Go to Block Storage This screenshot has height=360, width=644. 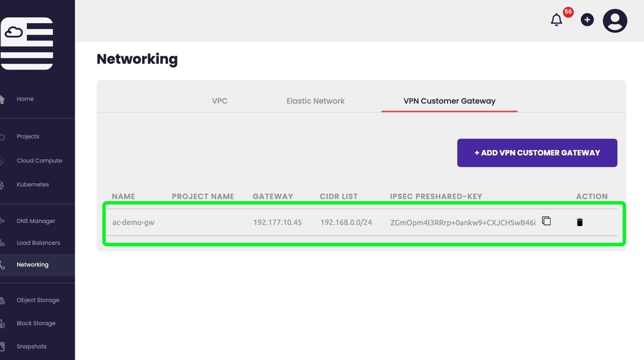coord(36,323)
